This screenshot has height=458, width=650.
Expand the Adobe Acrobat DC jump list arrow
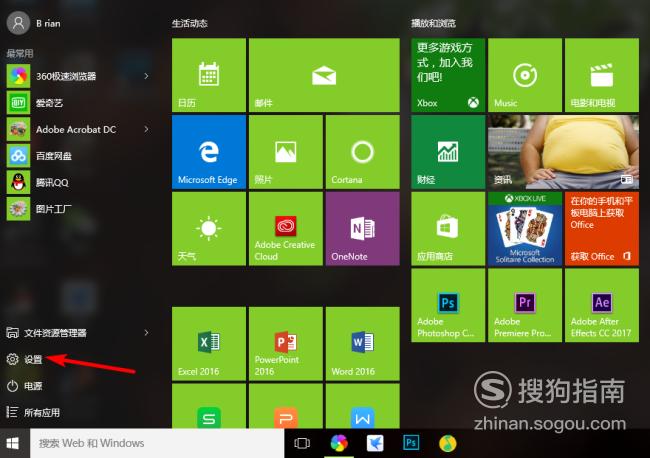[x=146, y=129]
